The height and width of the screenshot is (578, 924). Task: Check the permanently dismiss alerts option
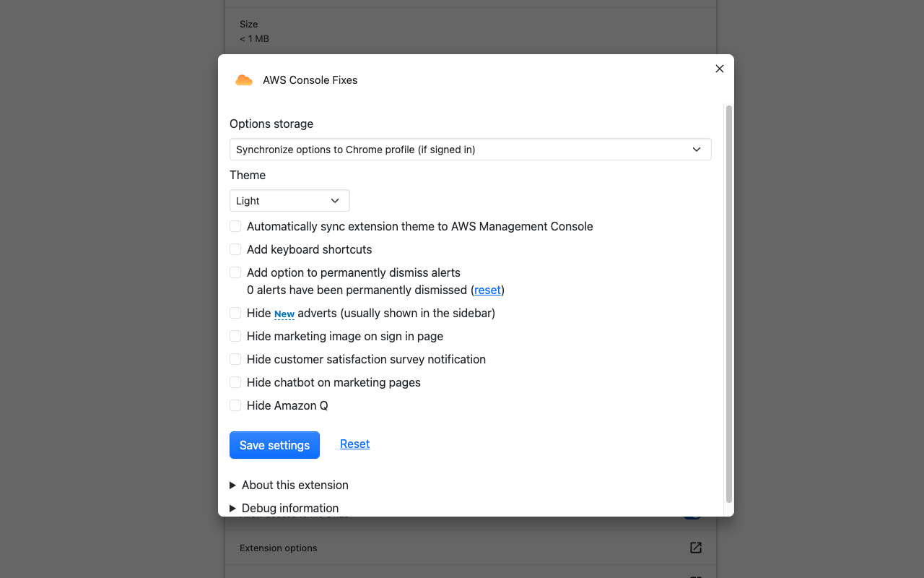(x=235, y=272)
